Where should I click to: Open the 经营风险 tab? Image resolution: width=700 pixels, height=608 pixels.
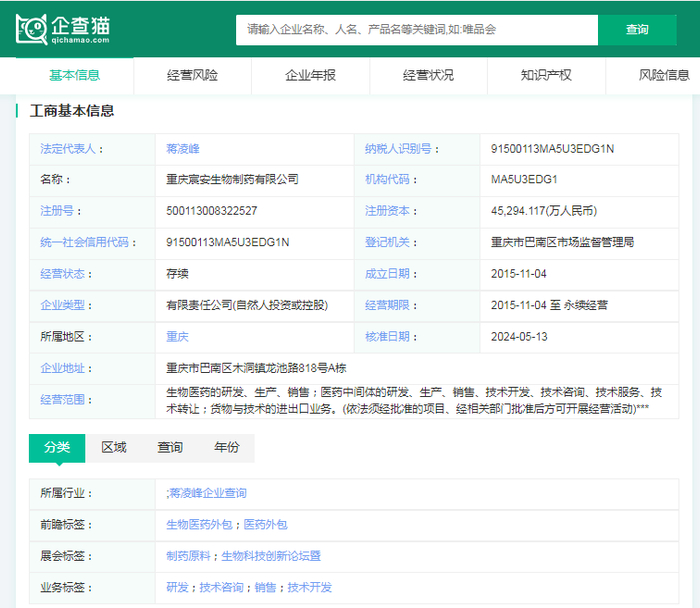coord(192,75)
